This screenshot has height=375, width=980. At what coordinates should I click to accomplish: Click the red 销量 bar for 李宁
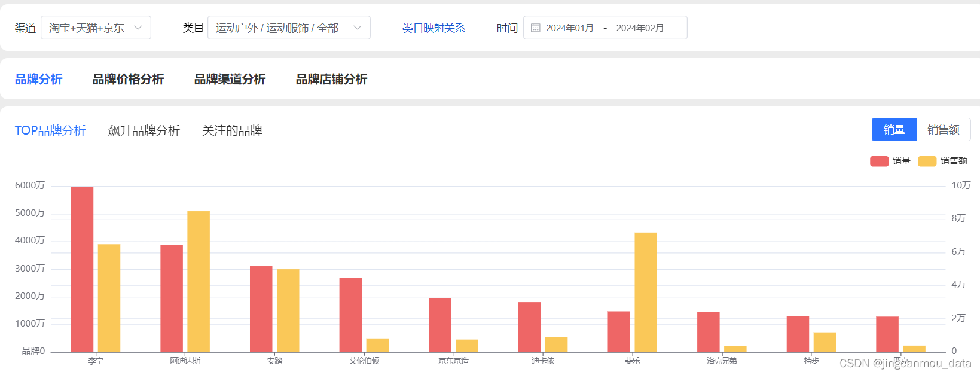pyautogui.click(x=83, y=269)
